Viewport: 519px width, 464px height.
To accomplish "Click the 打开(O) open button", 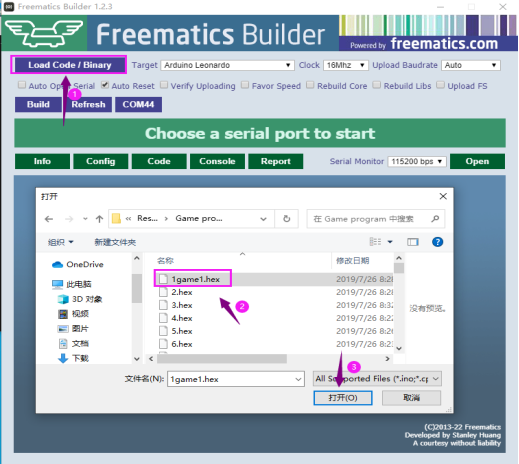I will [343, 398].
